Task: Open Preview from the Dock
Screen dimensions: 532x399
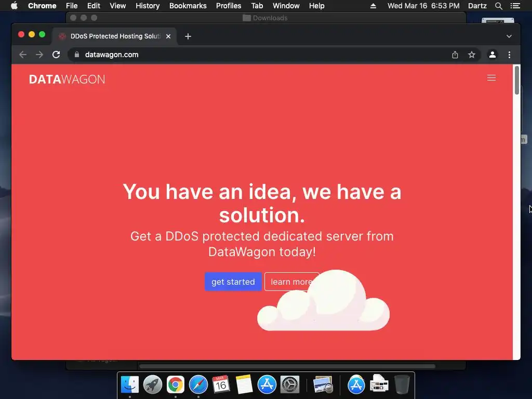Action: pyautogui.click(x=323, y=384)
